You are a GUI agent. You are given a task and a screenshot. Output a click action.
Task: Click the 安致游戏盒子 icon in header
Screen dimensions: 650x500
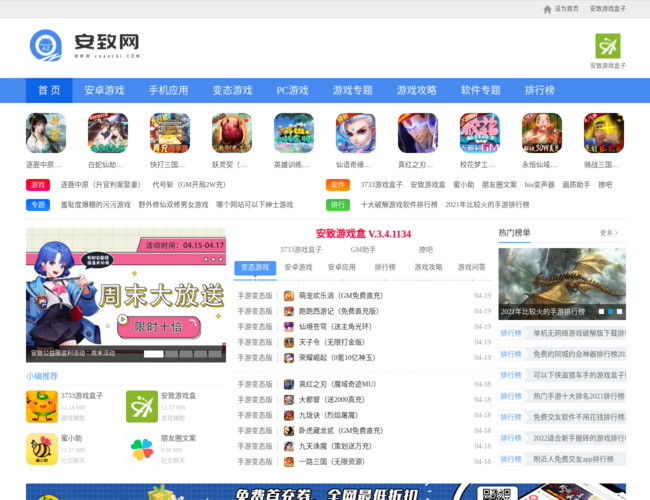coord(607,46)
